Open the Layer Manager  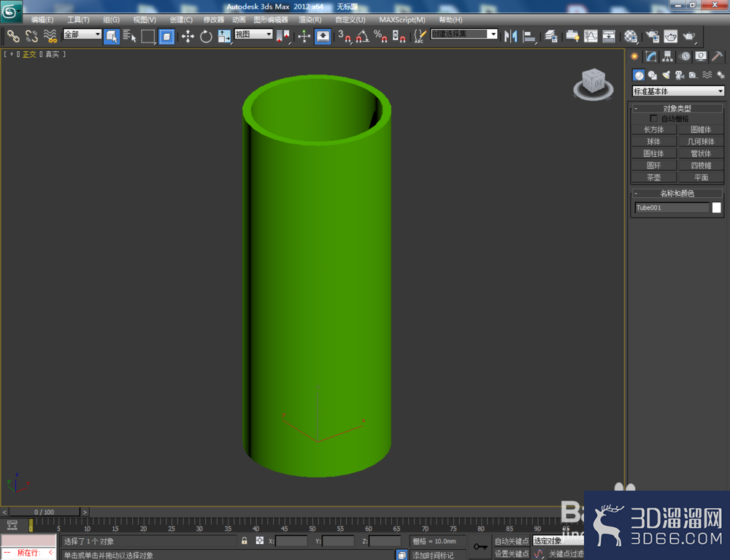point(551,36)
